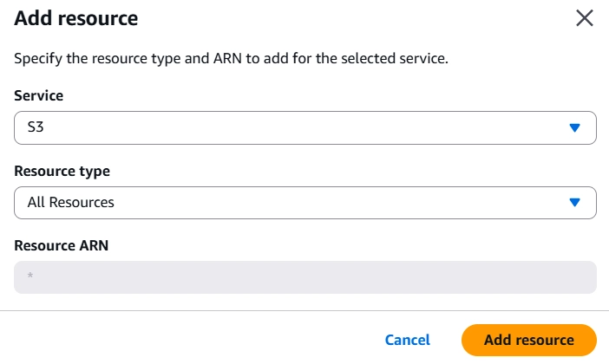Focus the Resource ARN input field

304,277
